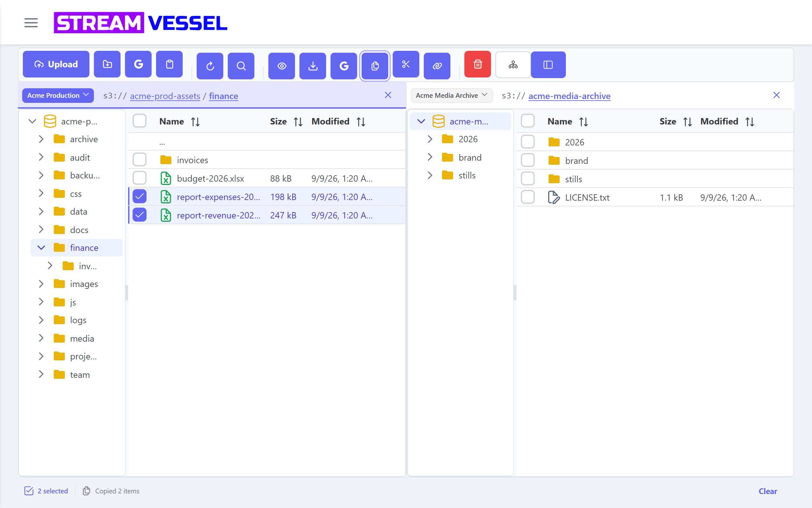The image size is (812, 508).
Task: Expand the data folder in the tree
Action: [41, 212]
